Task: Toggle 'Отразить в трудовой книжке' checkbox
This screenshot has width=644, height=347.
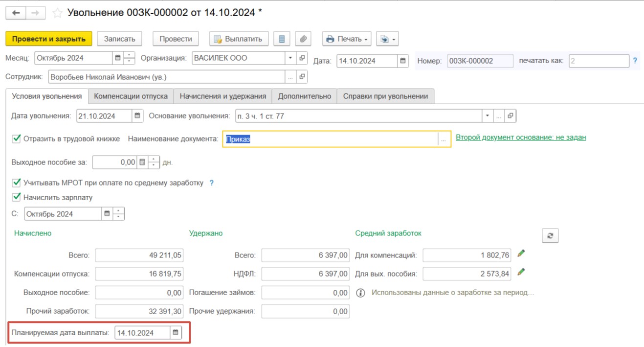Action: (16, 139)
